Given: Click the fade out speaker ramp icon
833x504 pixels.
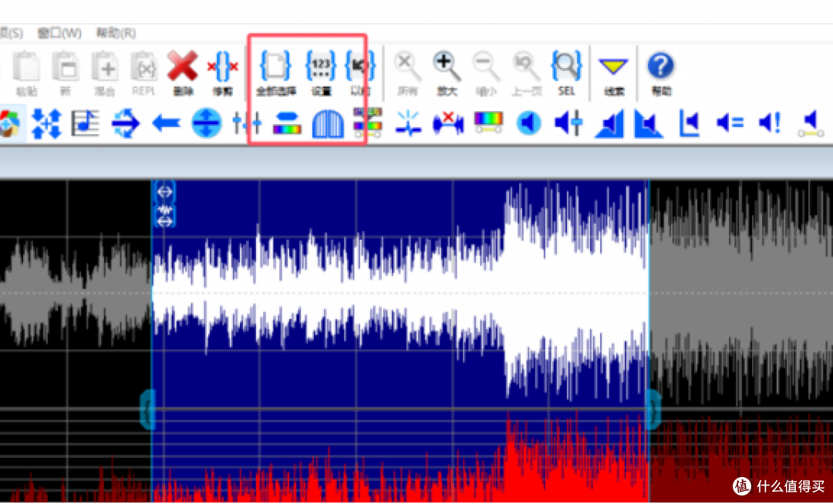Looking at the screenshot, I should tap(649, 124).
